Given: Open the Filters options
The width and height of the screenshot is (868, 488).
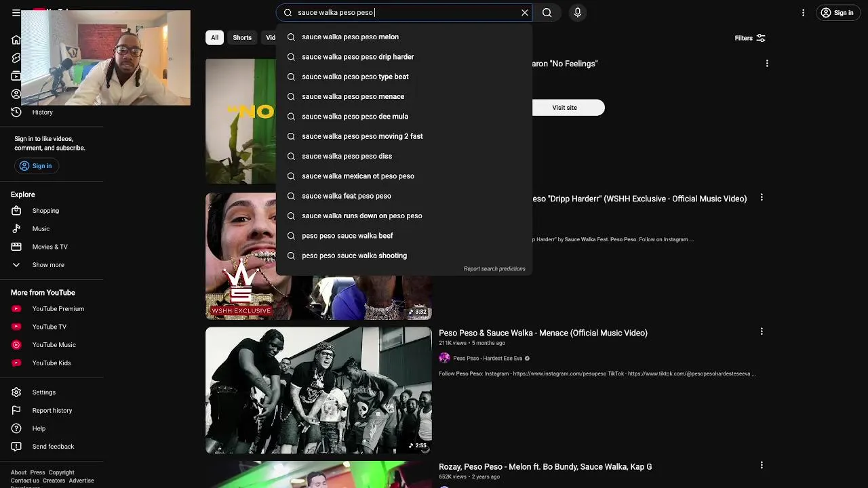Looking at the screenshot, I should tap(750, 38).
